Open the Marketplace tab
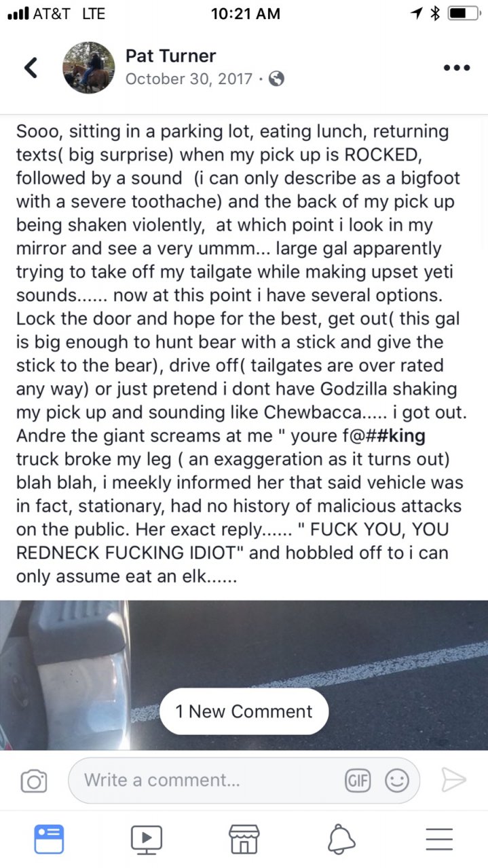Viewport: 488px width, 868px height. 244,839
